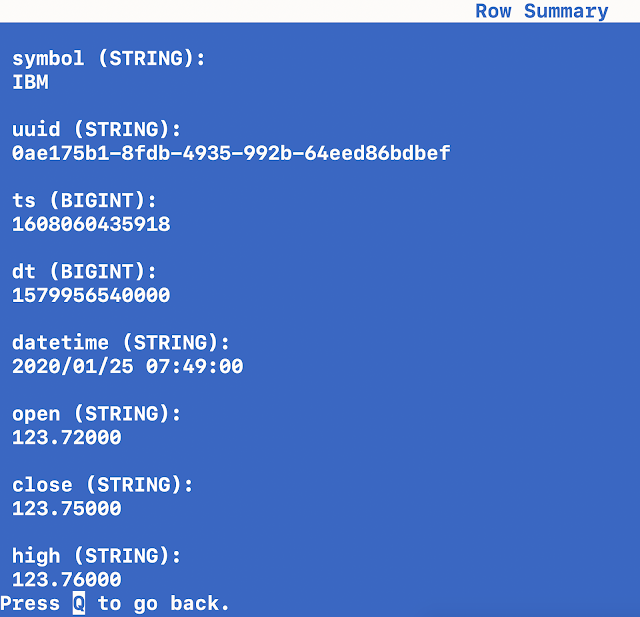The image size is (640, 617).
Task: Click the datetime (STRING) field label
Action: (x=121, y=343)
